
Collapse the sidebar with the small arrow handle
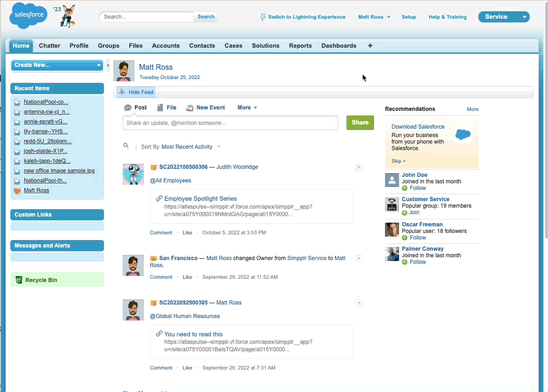pos(108,65)
